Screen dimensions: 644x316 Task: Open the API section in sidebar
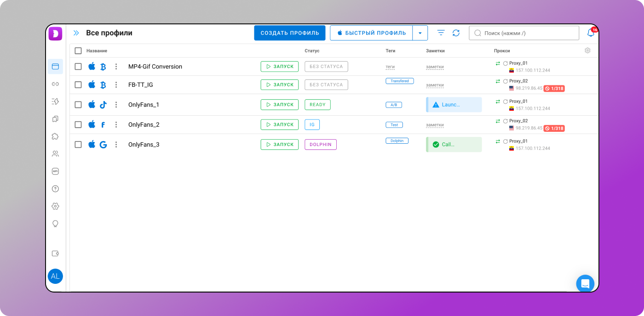55,171
